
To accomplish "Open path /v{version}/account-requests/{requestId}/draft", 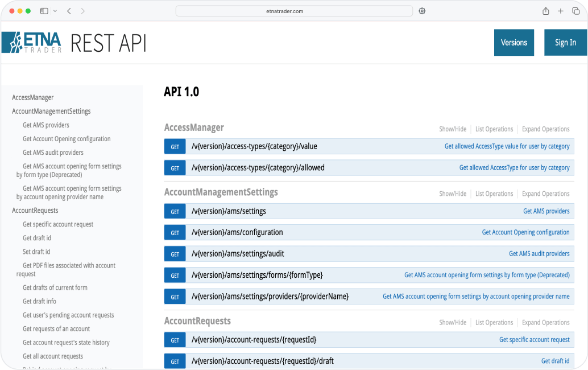I will pos(263,361).
